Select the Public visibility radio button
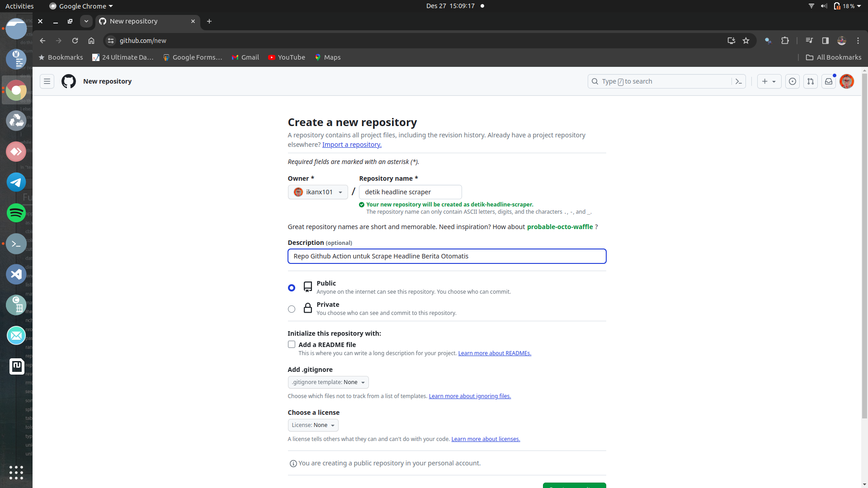Screen dimensions: 868x488 click(292, 288)
